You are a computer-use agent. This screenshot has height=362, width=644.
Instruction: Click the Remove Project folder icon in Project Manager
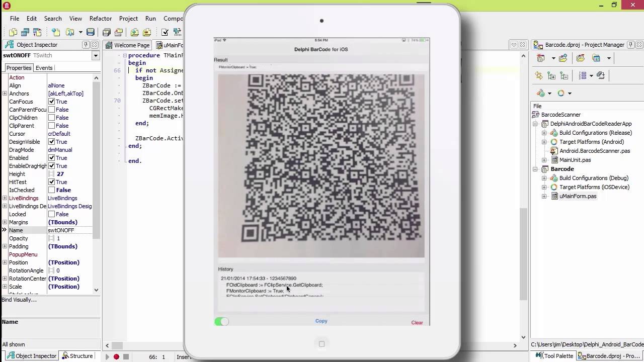point(581,58)
